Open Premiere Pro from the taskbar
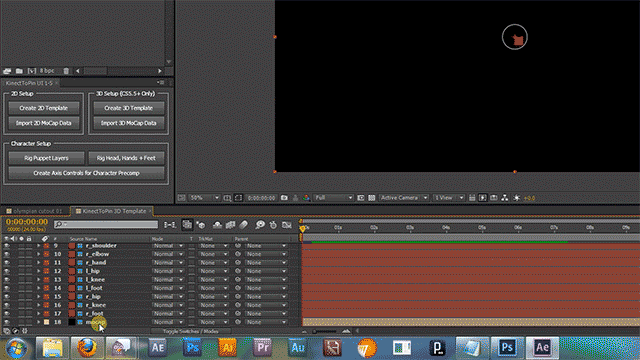Screen dimensions: 640x360 (x=262, y=348)
